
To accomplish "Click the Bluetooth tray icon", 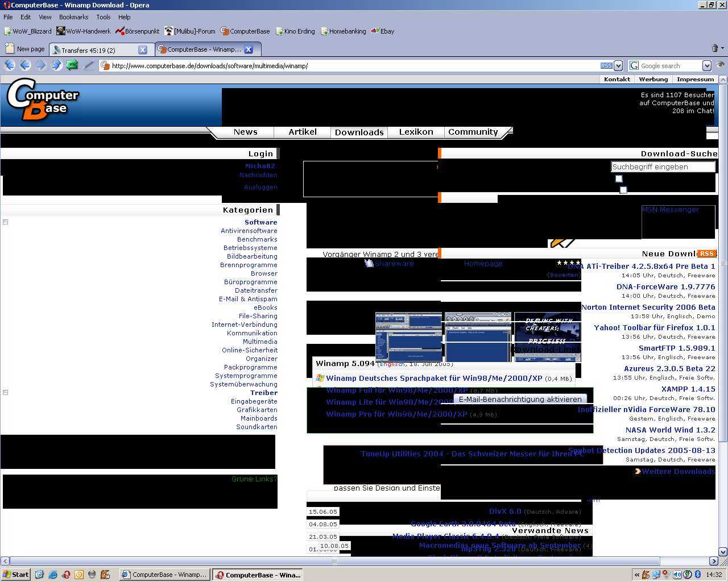I will (698, 575).
